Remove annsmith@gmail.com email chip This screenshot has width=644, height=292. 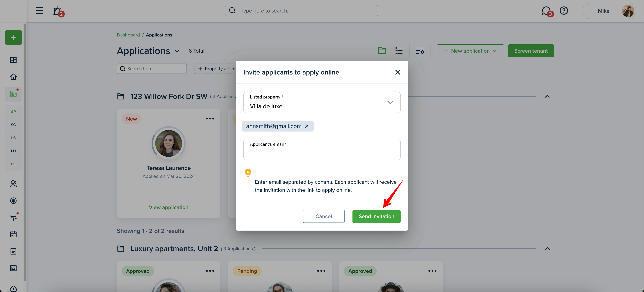[307, 126]
